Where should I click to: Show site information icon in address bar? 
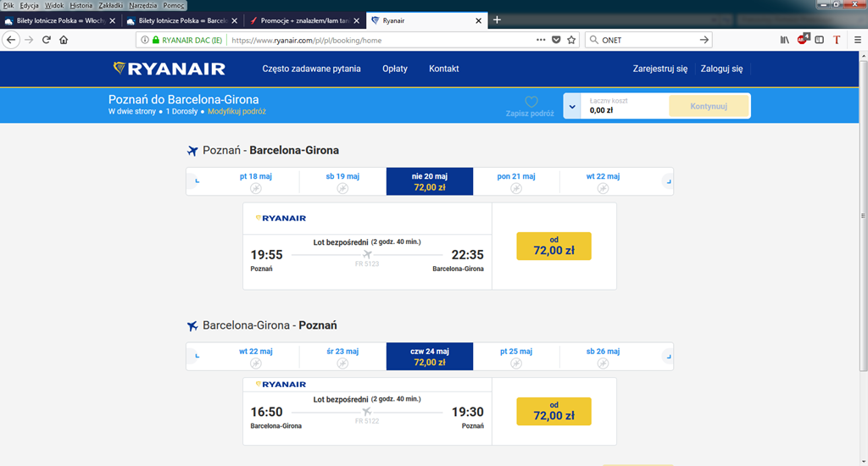[x=144, y=40]
